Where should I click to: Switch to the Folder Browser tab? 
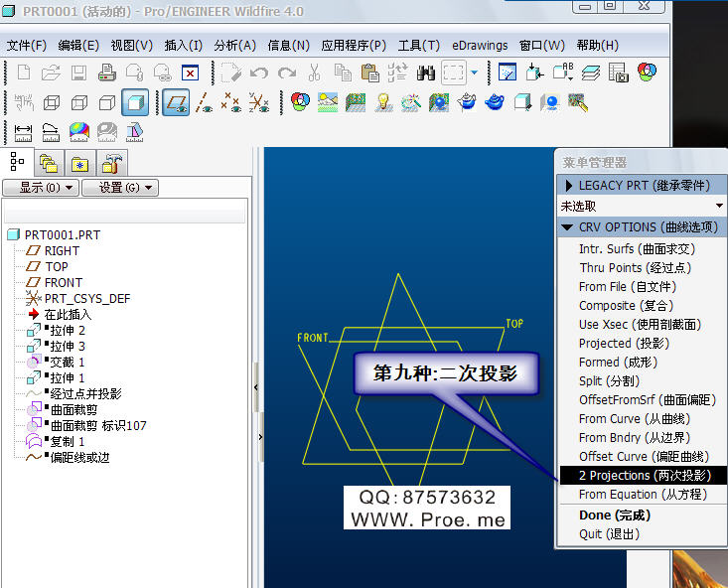[x=49, y=164]
